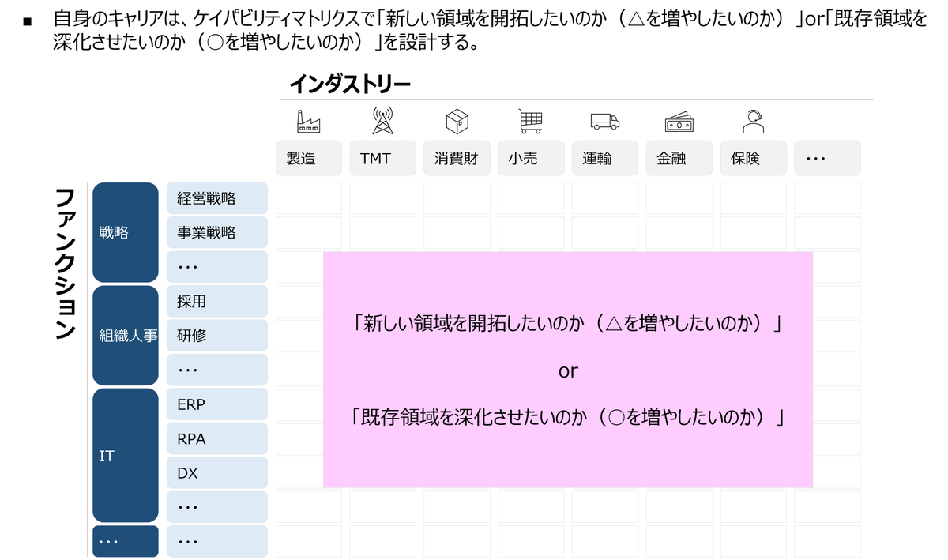This screenshot has width=948, height=560.
Task: Select the 消費財 industry header cell
Action: click(x=457, y=158)
